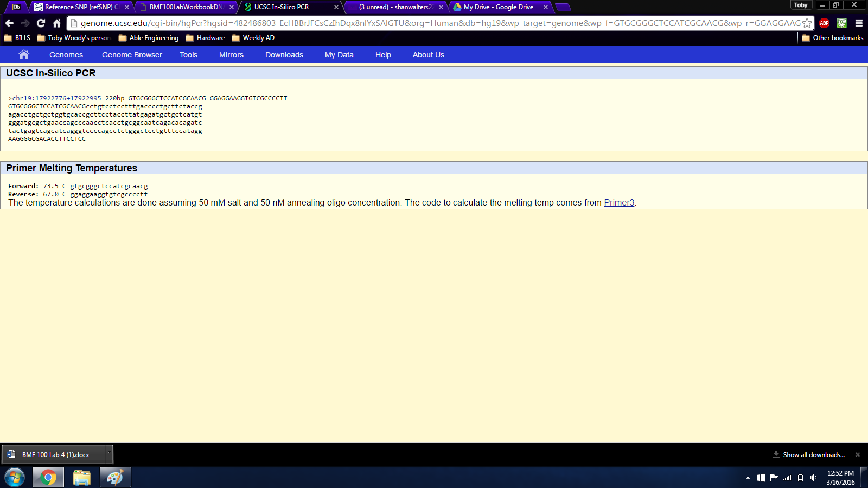Follow the Primer3 hyperlink
Viewport: 868px width, 488px height.
tap(619, 203)
